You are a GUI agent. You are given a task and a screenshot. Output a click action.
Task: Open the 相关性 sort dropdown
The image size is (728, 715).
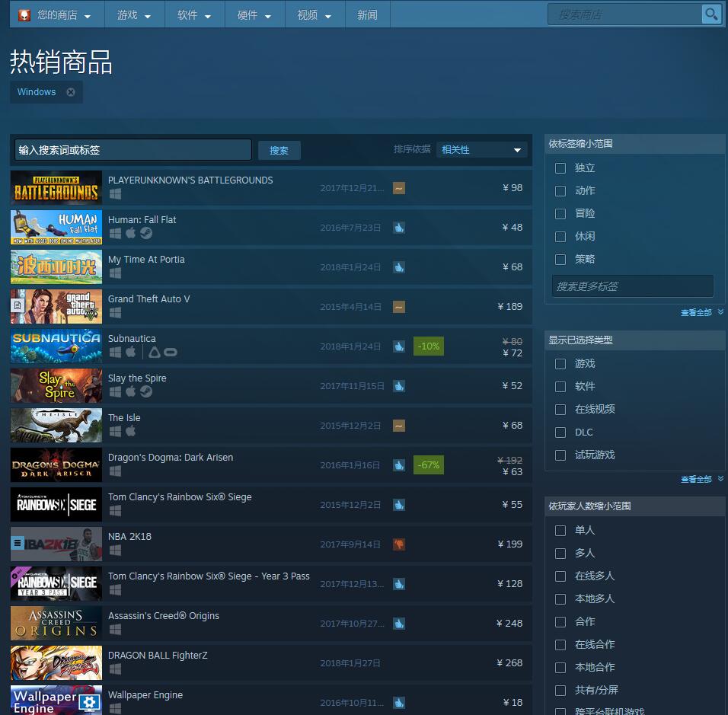(x=481, y=150)
